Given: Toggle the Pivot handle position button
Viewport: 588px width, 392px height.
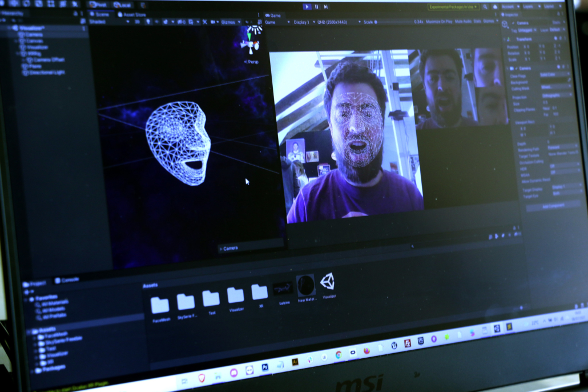Looking at the screenshot, I should (x=98, y=5).
